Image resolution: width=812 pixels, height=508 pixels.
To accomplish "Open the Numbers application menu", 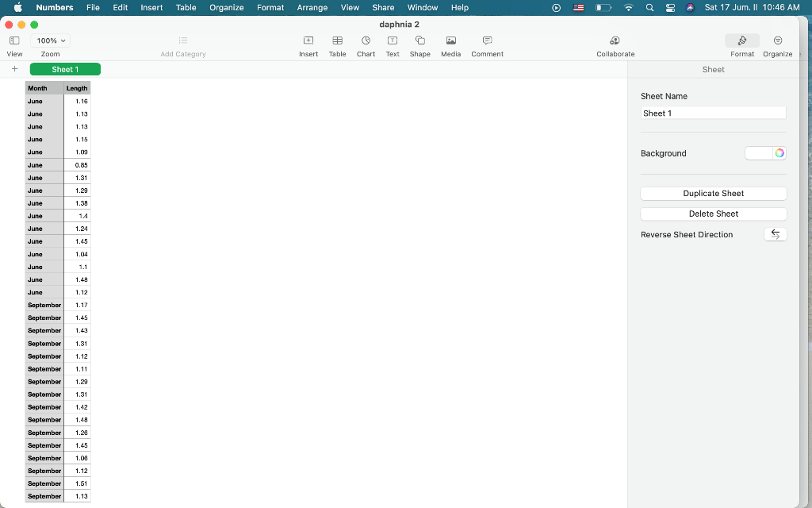I will point(55,7).
